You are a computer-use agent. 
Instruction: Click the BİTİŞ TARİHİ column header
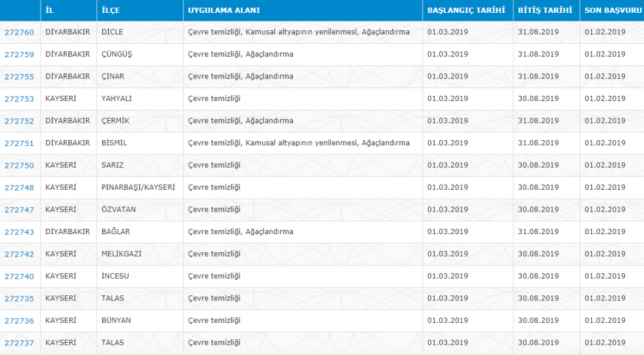[545, 10]
